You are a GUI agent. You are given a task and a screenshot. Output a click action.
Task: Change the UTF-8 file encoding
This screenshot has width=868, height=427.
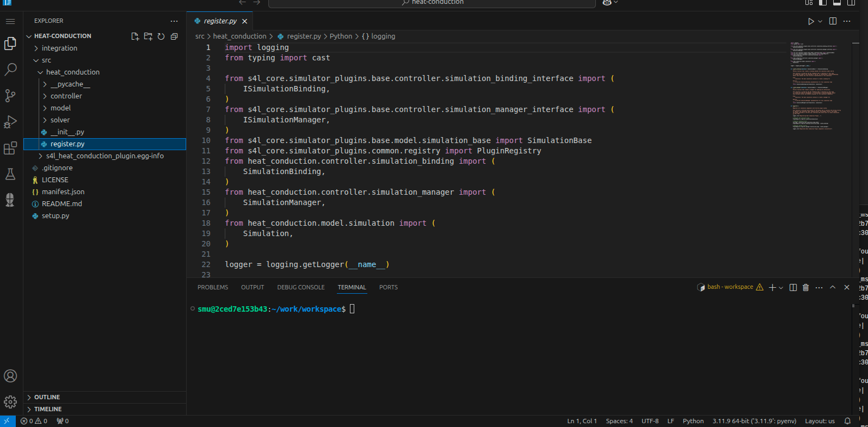tap(650, 421)
